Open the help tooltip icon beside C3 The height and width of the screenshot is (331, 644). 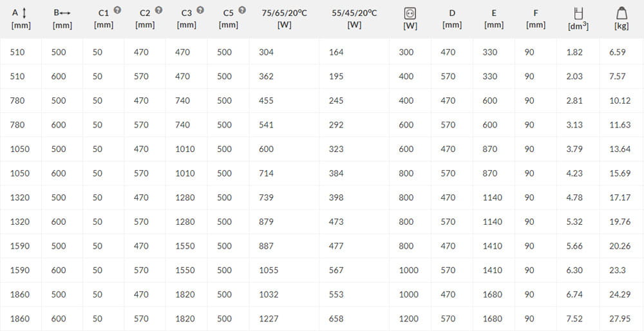click(200, 10)
